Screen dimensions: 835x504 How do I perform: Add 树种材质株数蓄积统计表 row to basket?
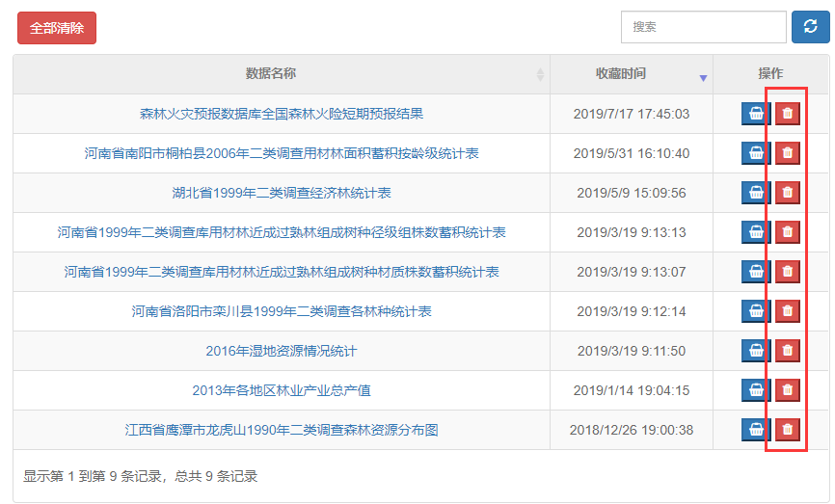tap(756, 272)
